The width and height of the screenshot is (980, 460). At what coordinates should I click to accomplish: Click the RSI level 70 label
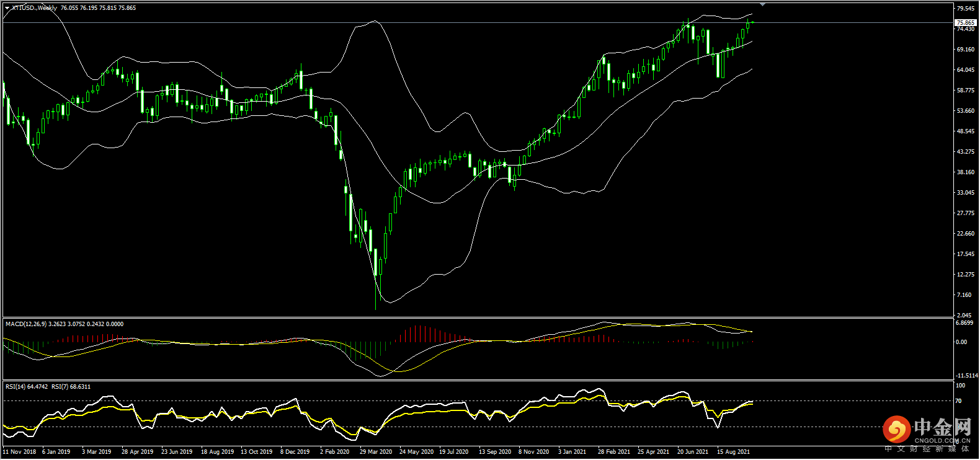click(x=958, y=401)
